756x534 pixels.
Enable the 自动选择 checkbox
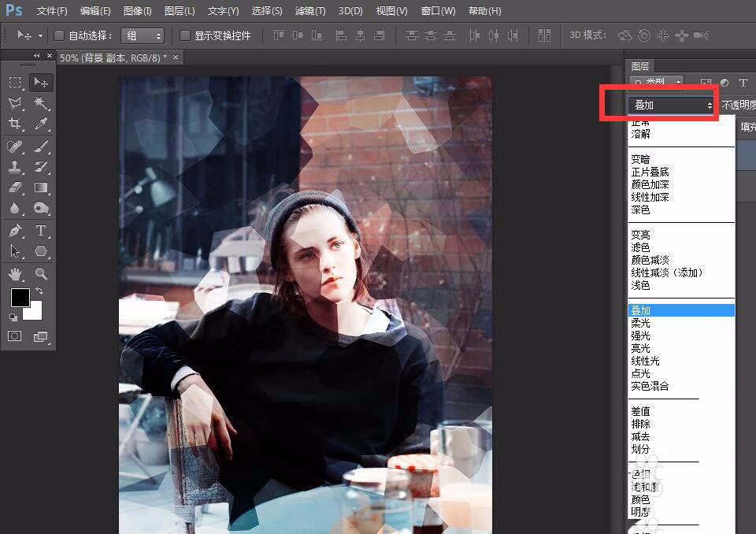(x=59, y=35)
